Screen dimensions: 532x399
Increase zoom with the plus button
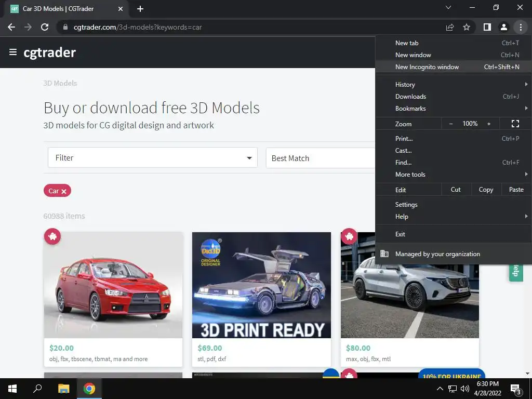point(489,124)
